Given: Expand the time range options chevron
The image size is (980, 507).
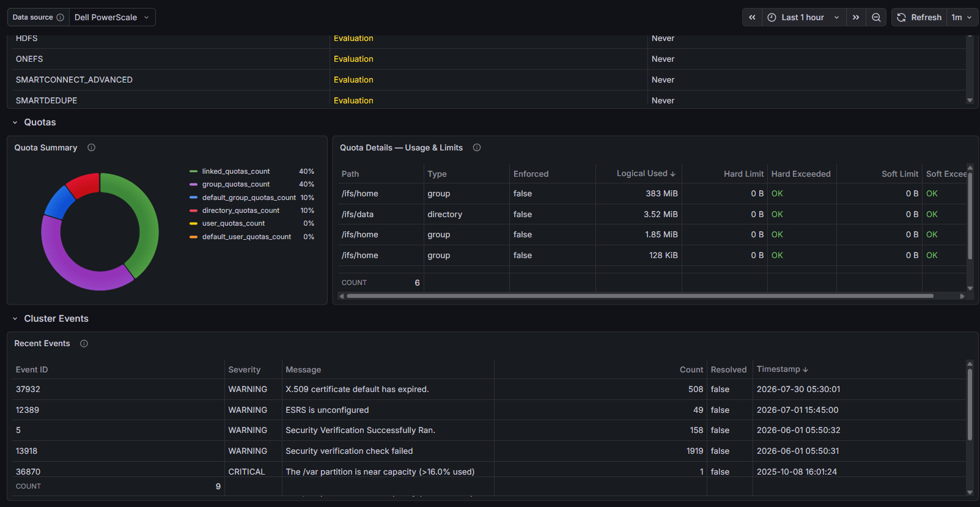Looking at the screenshot, I should [837, 17].
